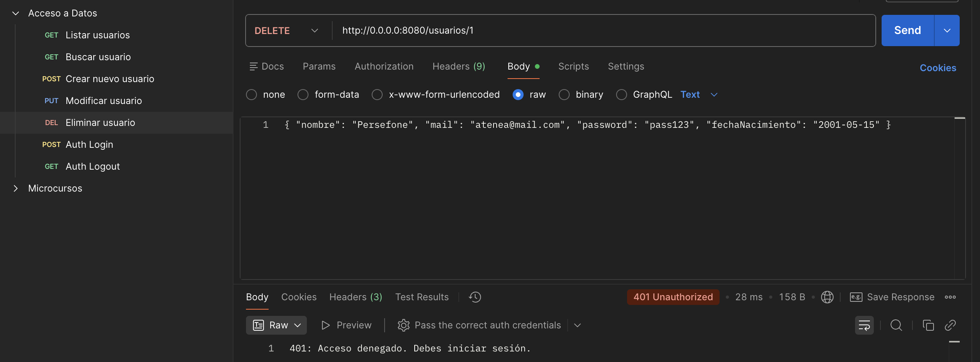The image size is (980, 362).
Task: Open the response history clock icon
Action: tap(475, 297)
